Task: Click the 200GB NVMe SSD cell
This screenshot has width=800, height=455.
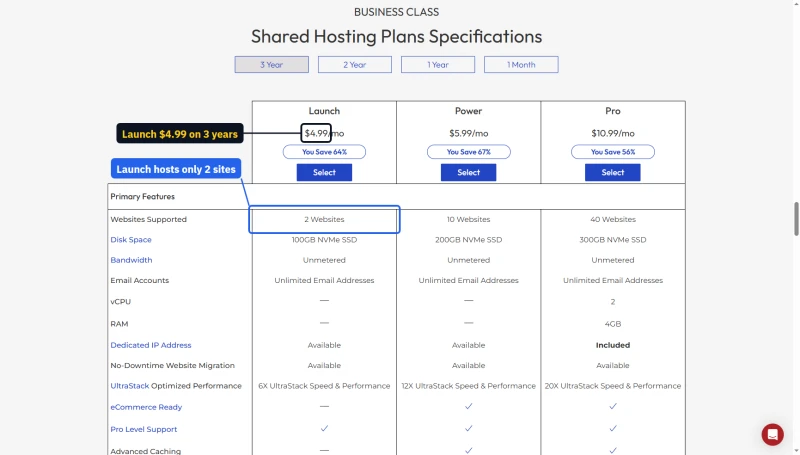Action: click(468, 240)
